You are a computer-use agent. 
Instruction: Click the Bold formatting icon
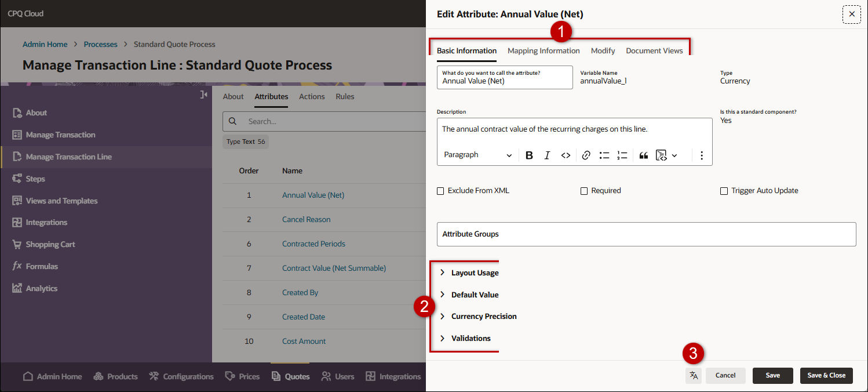click(529, 155)
